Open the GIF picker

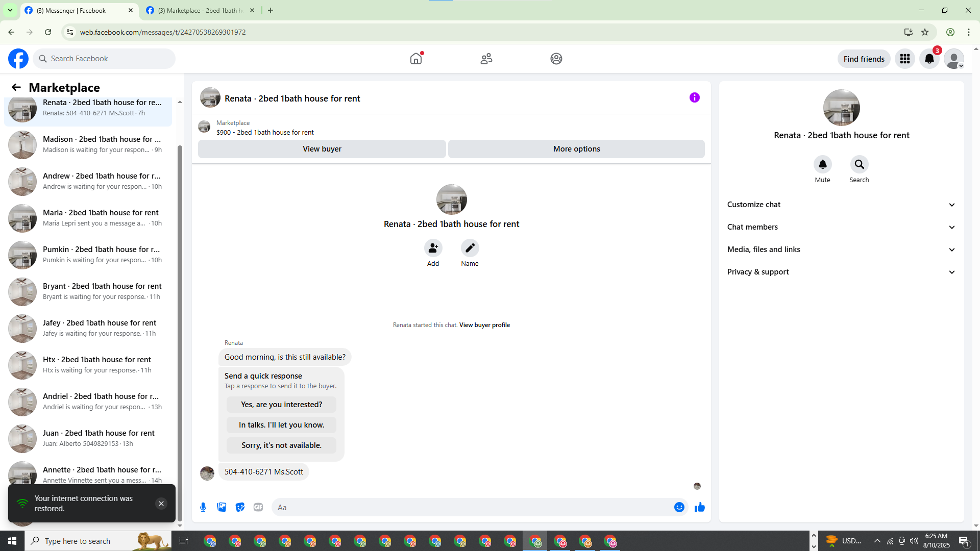258,507
